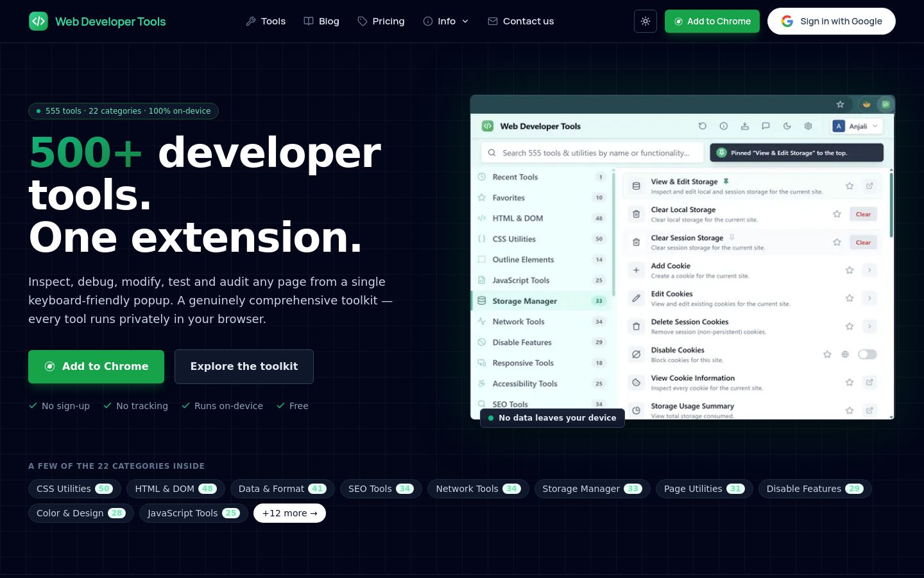Select the Color & Design category chip
This screenshot has width=924, height=578.
point(81,513)
